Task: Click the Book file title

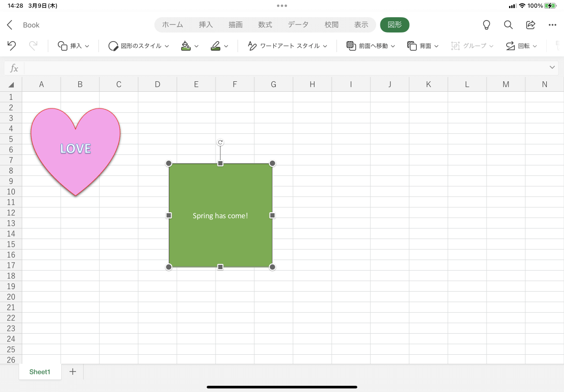Action: pos(31,25)
